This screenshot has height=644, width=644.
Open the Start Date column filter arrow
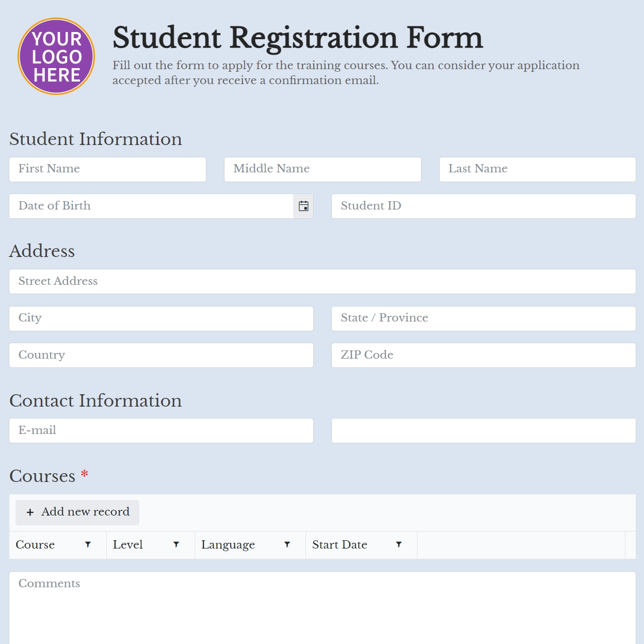click(x=398, y=544)
